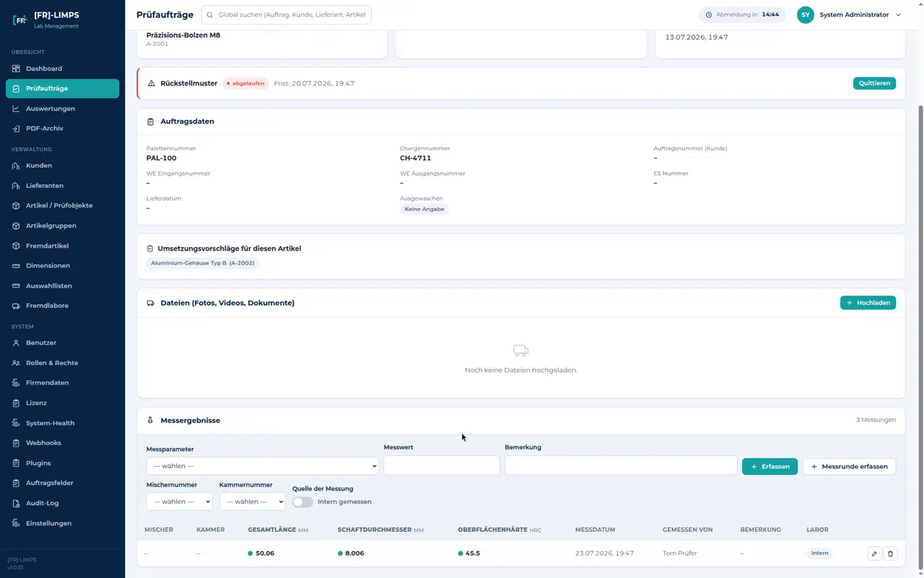Edit the measurement row with pencil icon
The image size is (924, 578).
click(x=874, y=553)
